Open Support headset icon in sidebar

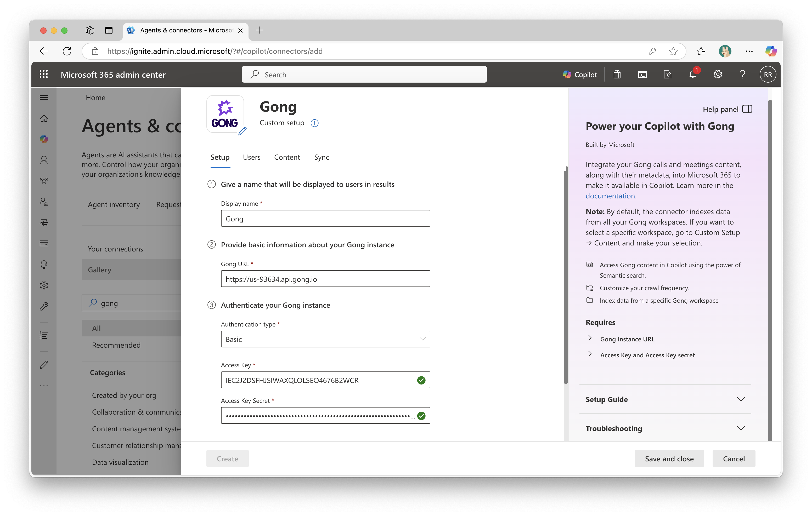pyautogui.click(x=44, y=265)
